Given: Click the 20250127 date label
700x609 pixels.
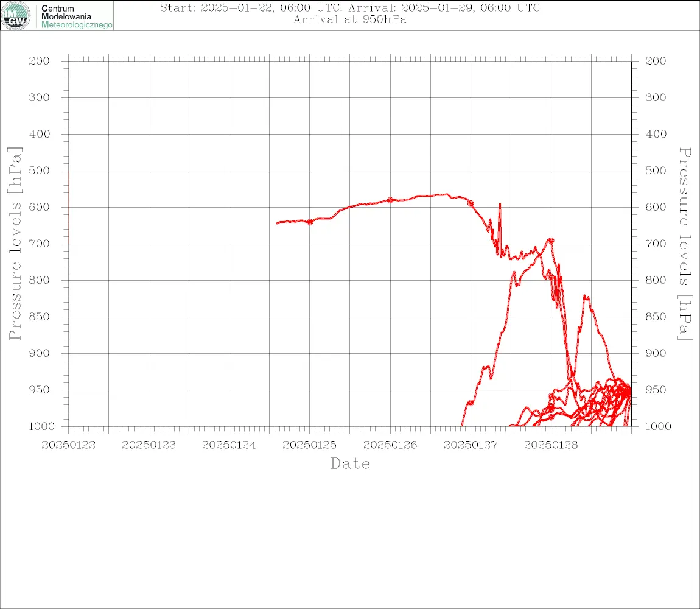Looking at the screenshot, I should click(471, 445).
